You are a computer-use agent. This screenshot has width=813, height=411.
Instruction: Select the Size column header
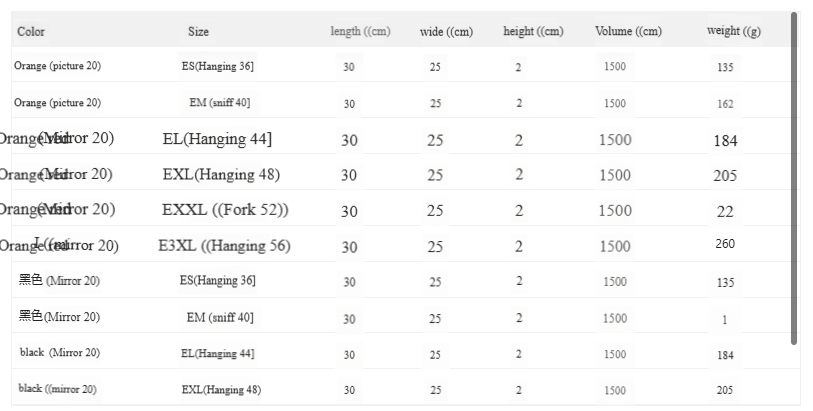(x=198, y=32)
